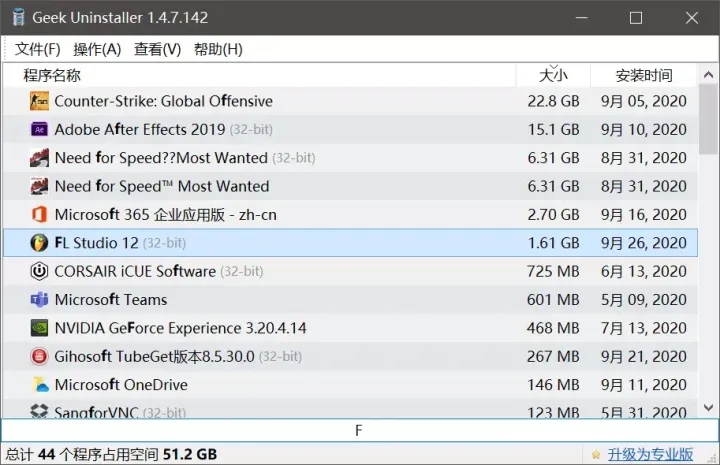This screenshot has width=720, height=465.
Task: Click the vertical scrollbar thumb
Action: pyautogui.click(x=709, y=119)
